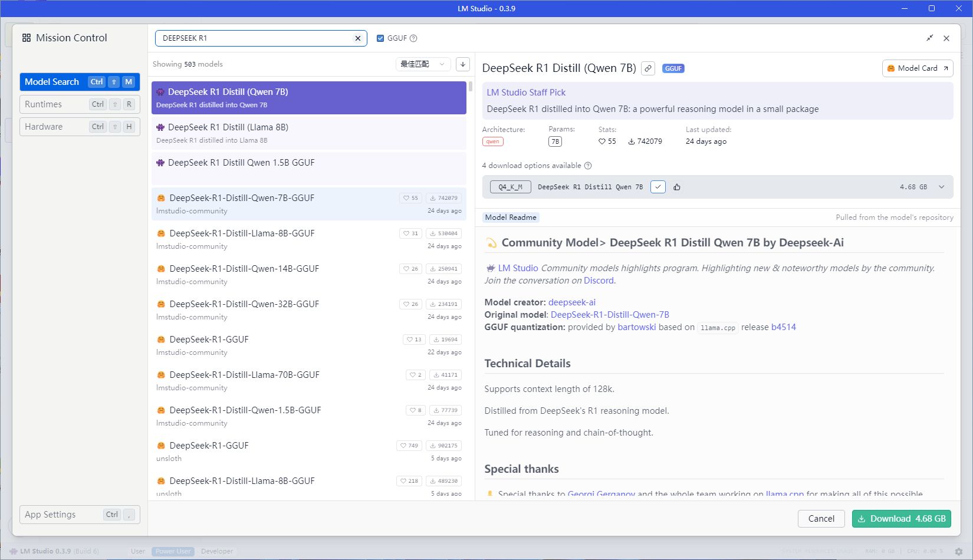This screenshot has height=560, width=973.
Task: Open the Hardware tab
Action: (80, 127)
